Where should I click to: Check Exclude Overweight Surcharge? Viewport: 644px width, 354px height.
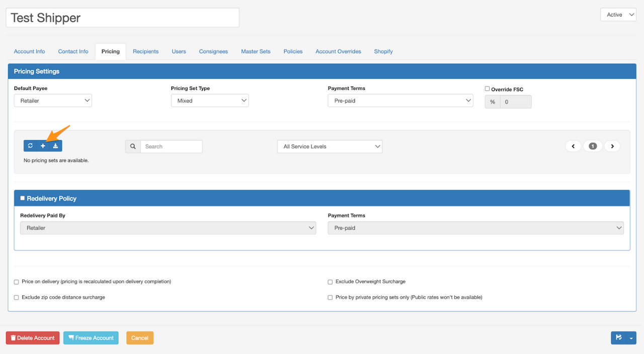[x=331, y=282]
